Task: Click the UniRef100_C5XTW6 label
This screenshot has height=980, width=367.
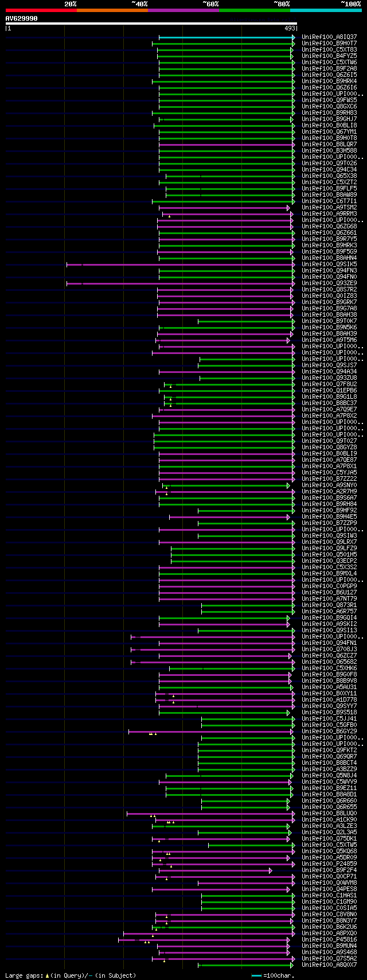Action: point(329,63)
